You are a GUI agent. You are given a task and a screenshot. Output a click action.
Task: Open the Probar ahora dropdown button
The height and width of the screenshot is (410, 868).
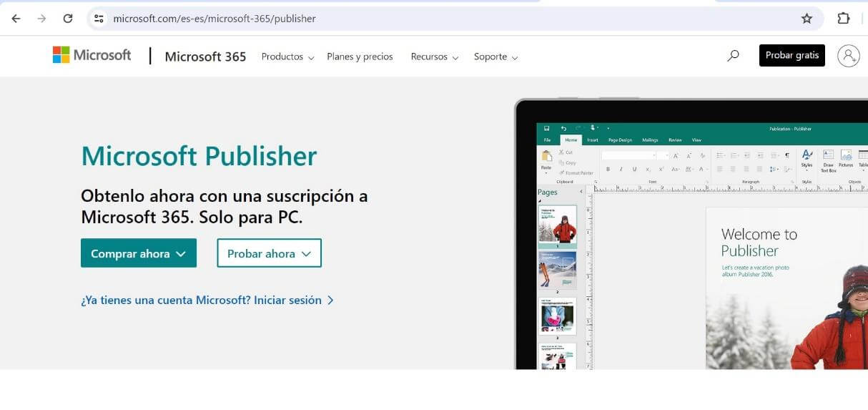coord(269,253)
